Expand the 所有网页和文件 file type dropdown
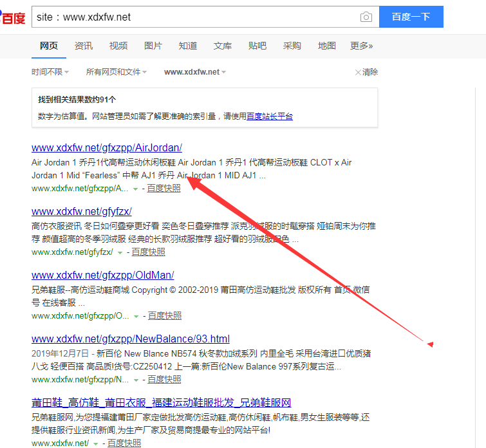The height and width of the screenshot is (448, 486). [117, 72]
